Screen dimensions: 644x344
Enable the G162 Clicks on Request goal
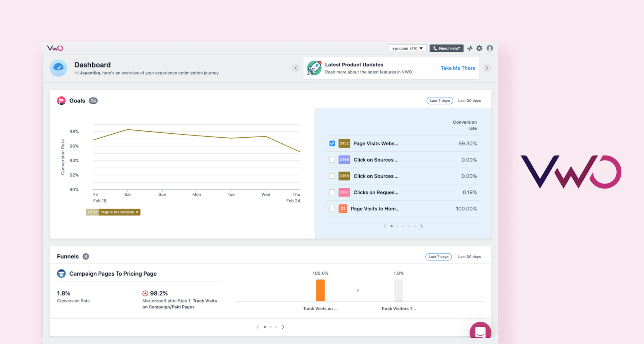tap(332, 192)
